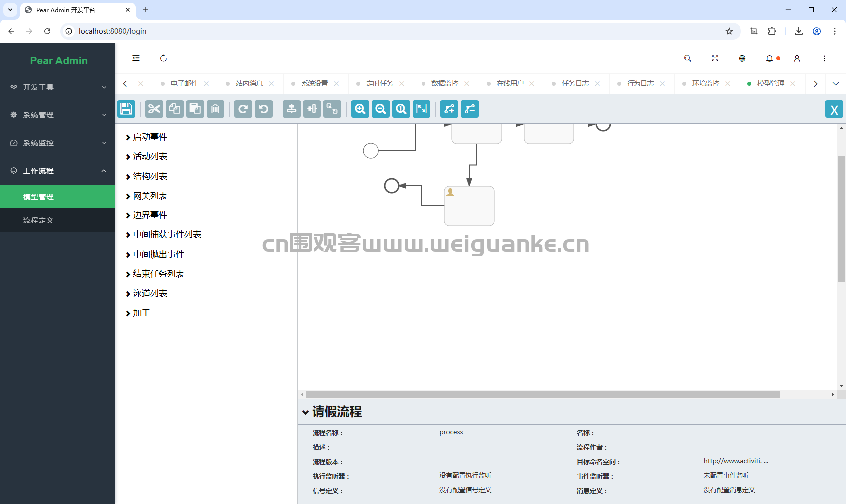Click the scissors cut icon
Viewport: 846px width, 504px height.
(x=154, y=109)
